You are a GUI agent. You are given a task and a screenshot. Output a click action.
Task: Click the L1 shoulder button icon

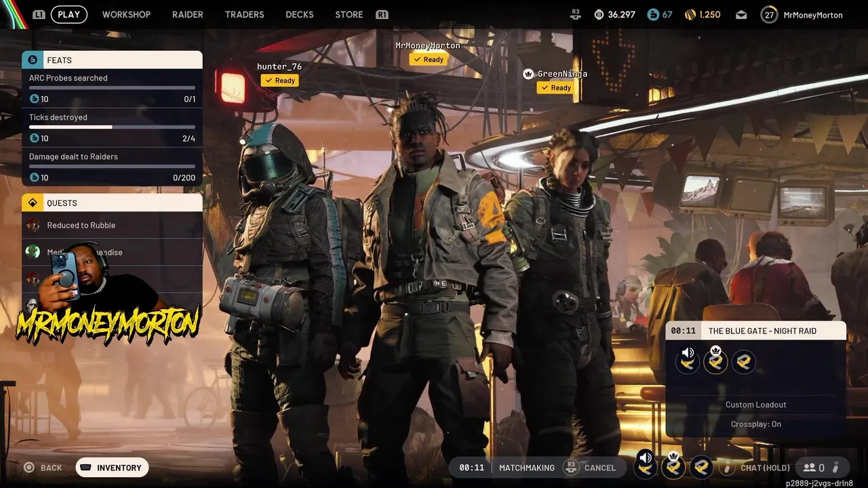click(x=39, y=14)
